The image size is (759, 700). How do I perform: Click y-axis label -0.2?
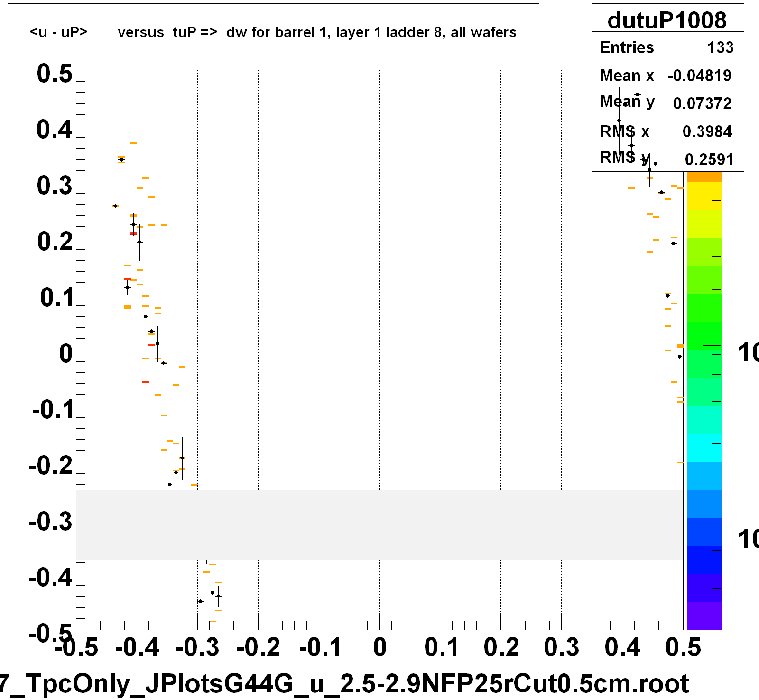point(51,465)
